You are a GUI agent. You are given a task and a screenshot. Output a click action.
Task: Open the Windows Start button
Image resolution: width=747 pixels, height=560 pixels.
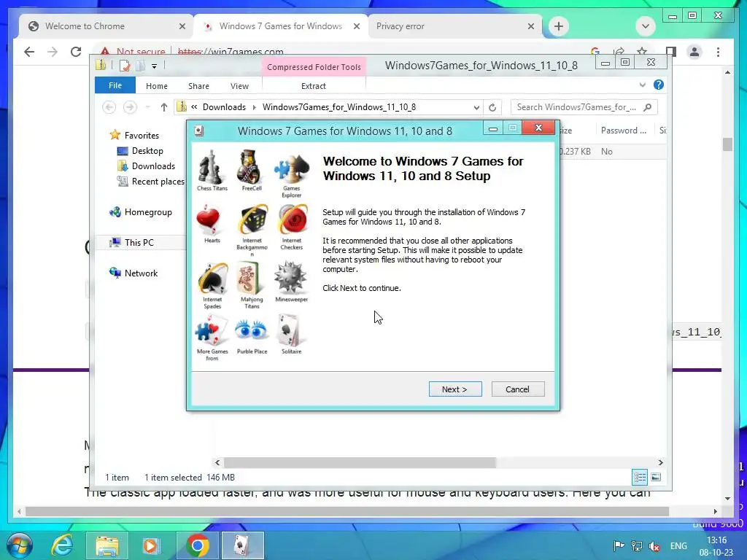pyautogui.click(x=20, y=545)
